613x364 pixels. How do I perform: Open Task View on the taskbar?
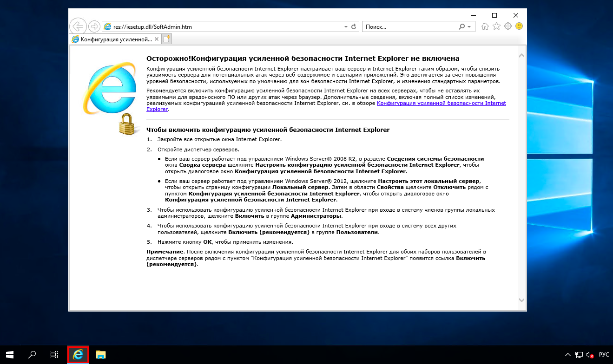54,355
